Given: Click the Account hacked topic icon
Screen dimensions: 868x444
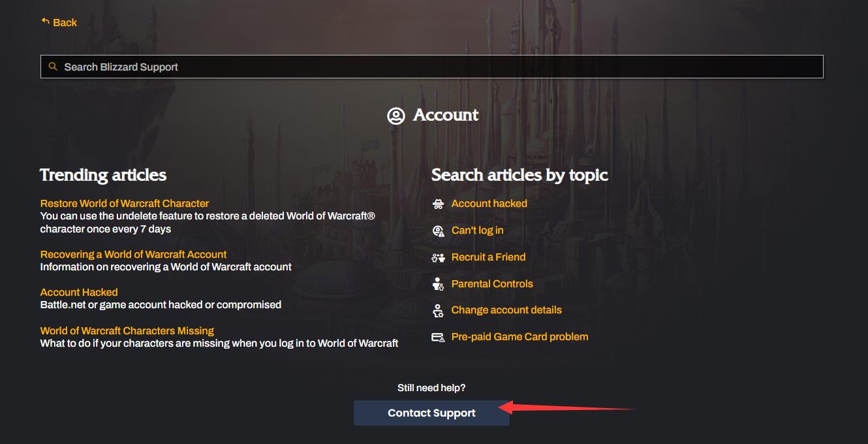Looking at the screenshot, I should pos(438,204).
